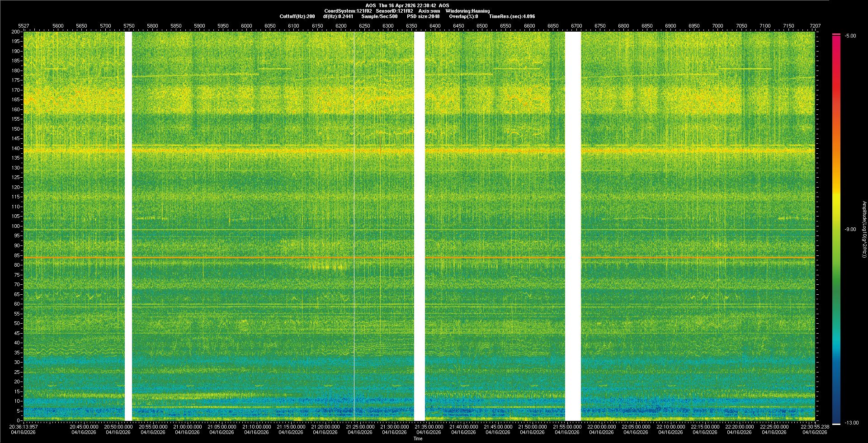Select the 30 Hz frequency axis label
868x443 pixels.
(17, 362)
